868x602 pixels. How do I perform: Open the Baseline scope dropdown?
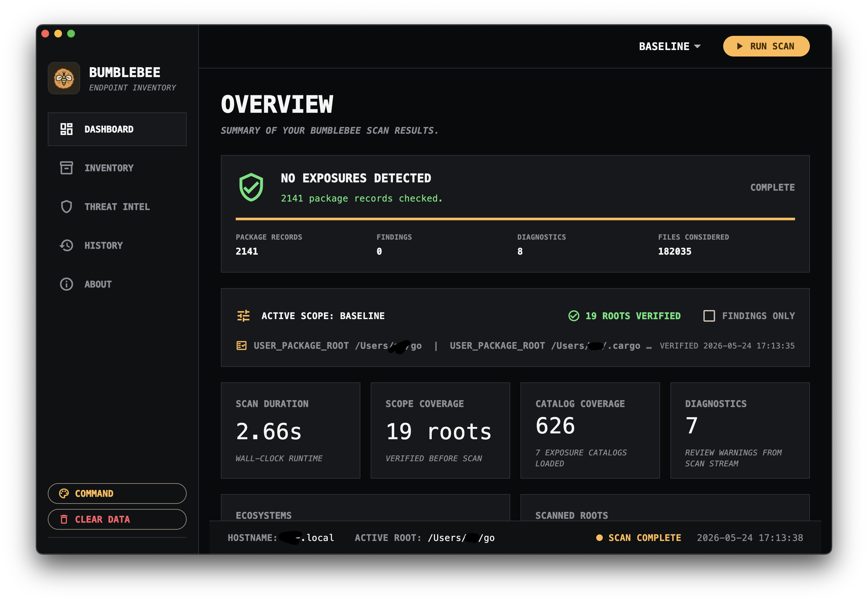pos(670,47)
